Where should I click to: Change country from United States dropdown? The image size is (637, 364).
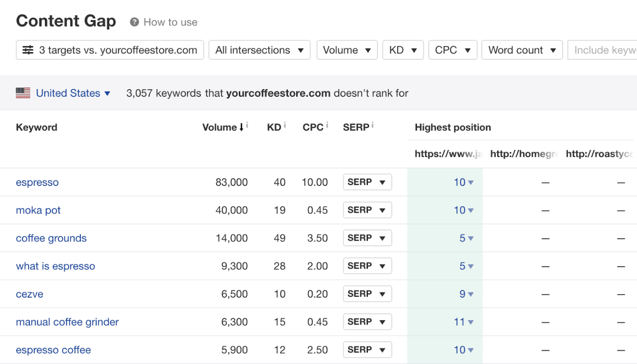73,93
